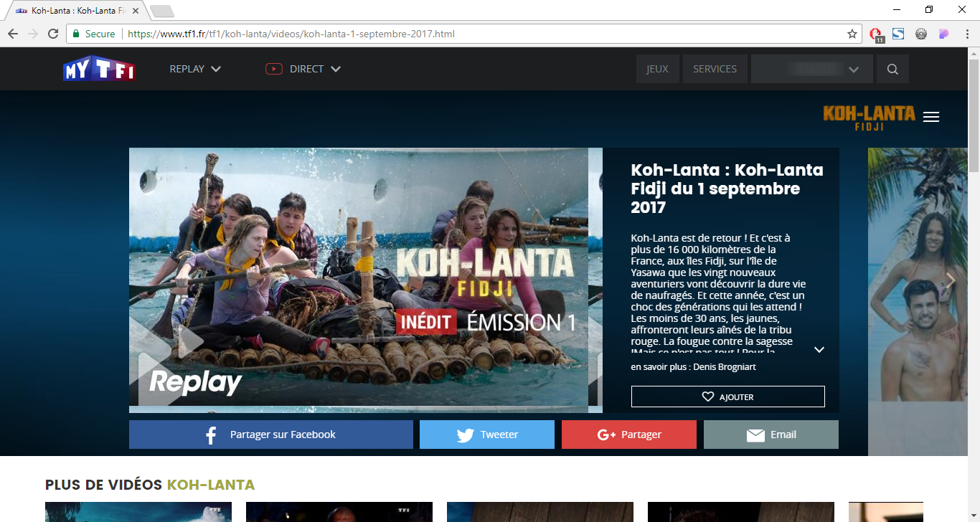Click the search magnifier icon
Viewport: 980px width, 522px height.
point(892,69)
